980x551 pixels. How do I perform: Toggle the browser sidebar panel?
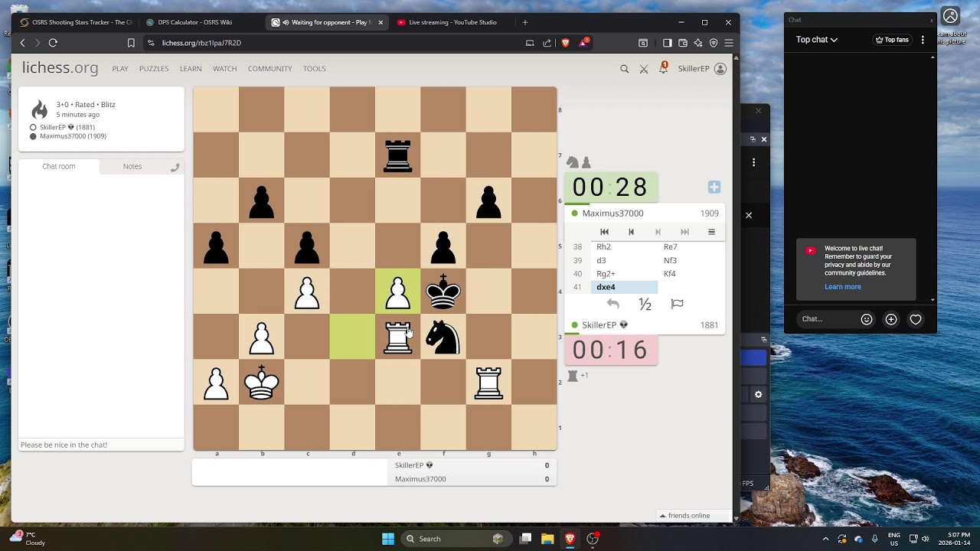point(668,43)
